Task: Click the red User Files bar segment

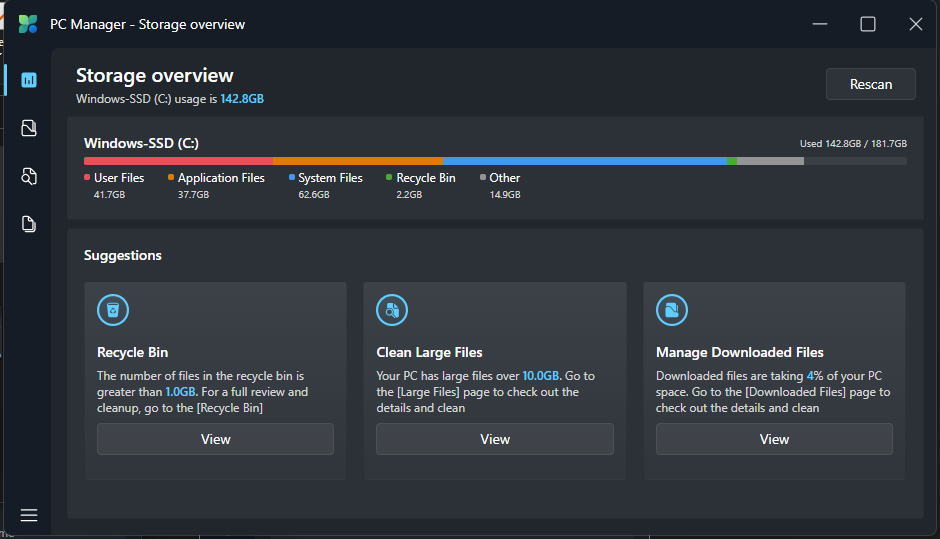Action: click(x=178, y=160)
